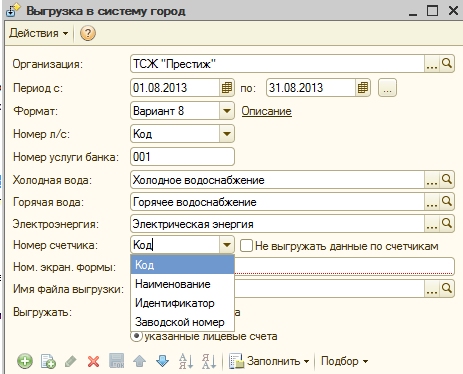Click green plus Add icon
463x374 pixels.
(25, 361)
